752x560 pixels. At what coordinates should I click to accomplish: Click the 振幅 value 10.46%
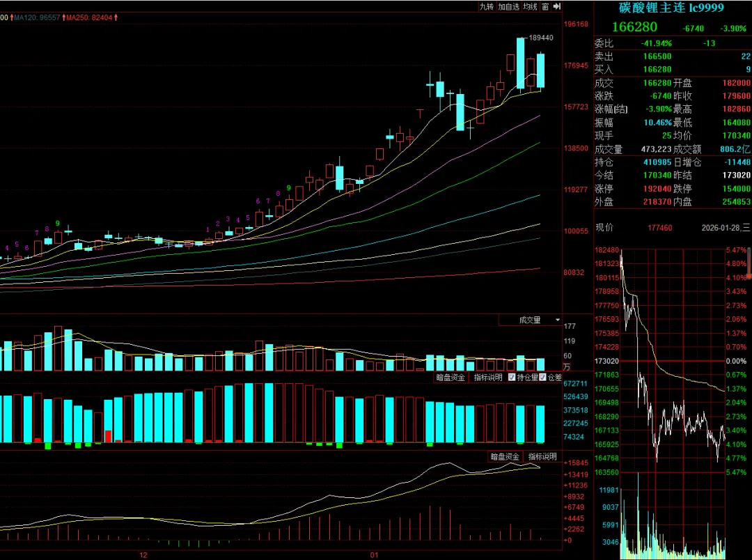pyautogui.click(x=657, y=123)
